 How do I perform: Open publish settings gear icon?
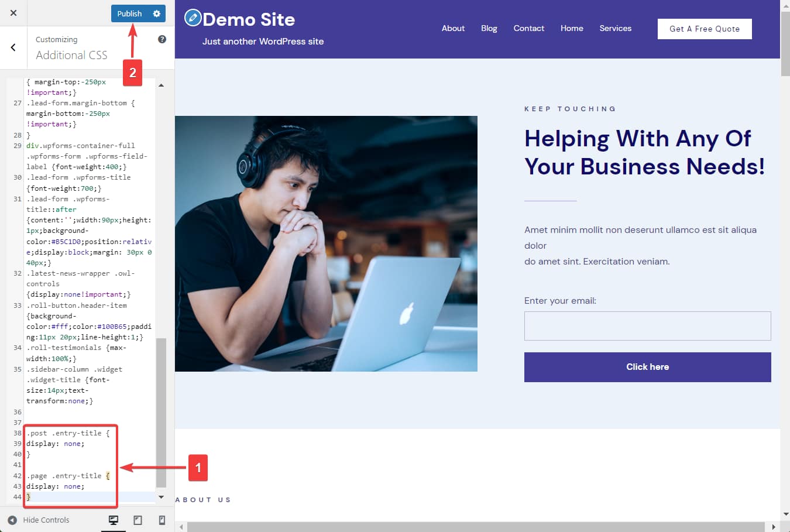[156, 13]
